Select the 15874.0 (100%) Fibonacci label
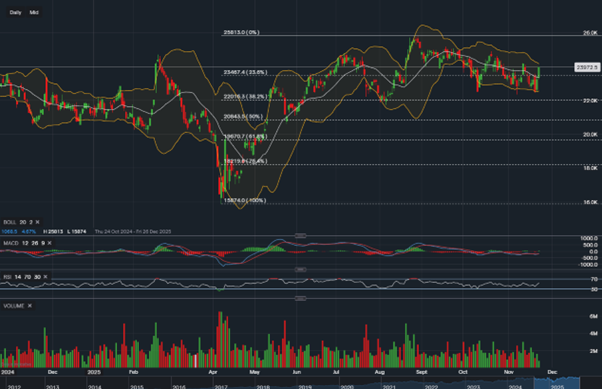This screenshot has width=602, height=389. click(245, 200)
